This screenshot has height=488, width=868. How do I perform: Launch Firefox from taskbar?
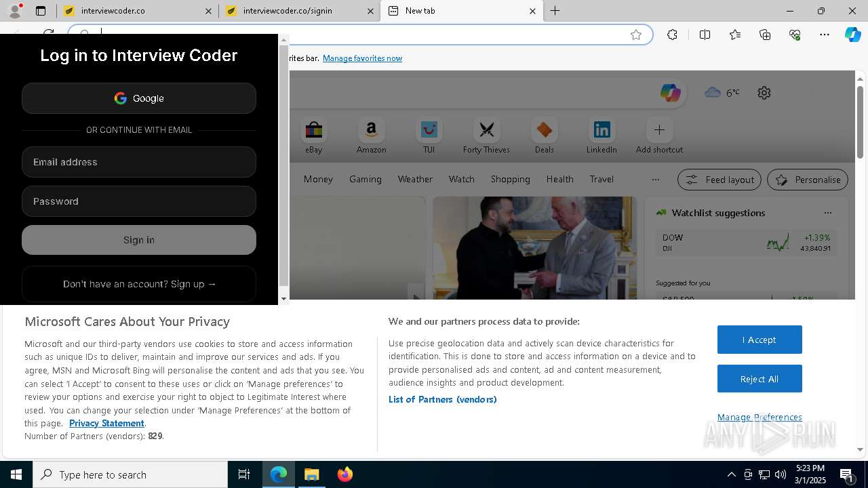tap(344, 474)
